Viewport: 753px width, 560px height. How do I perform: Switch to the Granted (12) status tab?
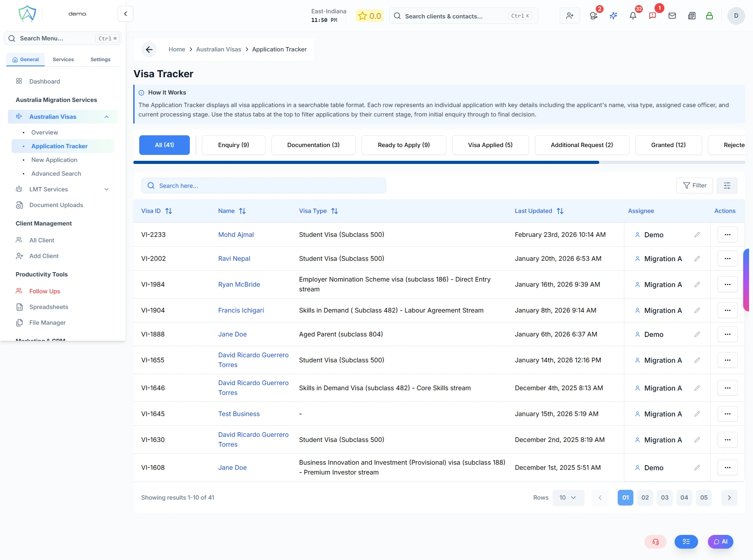point(668,145)
